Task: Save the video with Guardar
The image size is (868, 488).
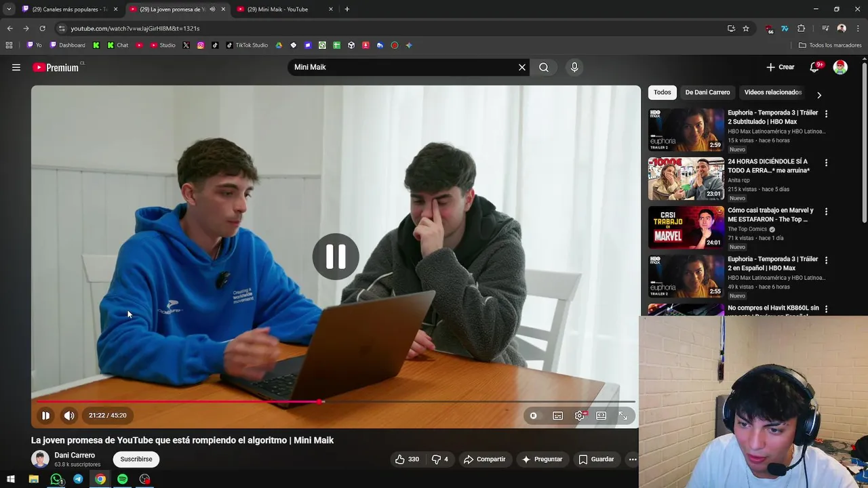Action: [x=596, y=459]
